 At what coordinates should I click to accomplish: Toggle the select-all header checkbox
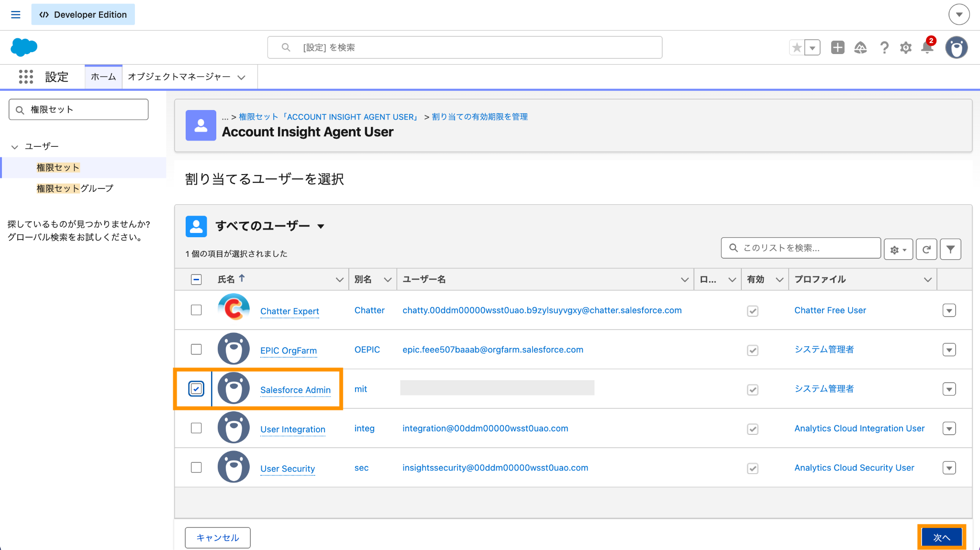pos(196,279)
